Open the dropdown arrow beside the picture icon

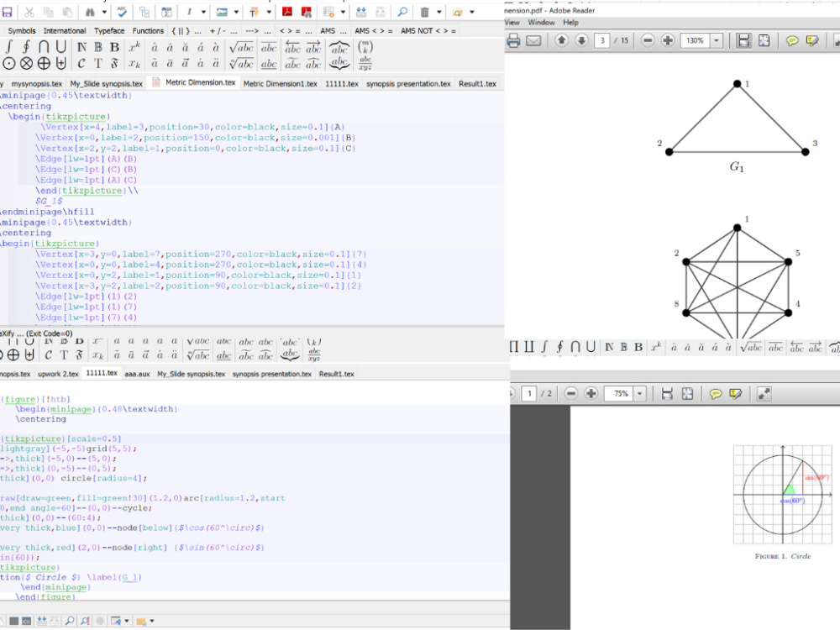click(x=236, y=12)
